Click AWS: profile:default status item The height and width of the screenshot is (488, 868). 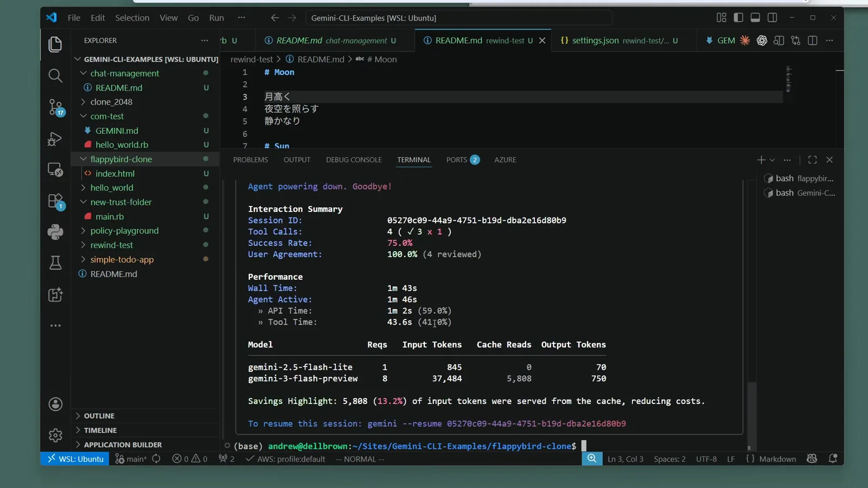tap(285, 459)
